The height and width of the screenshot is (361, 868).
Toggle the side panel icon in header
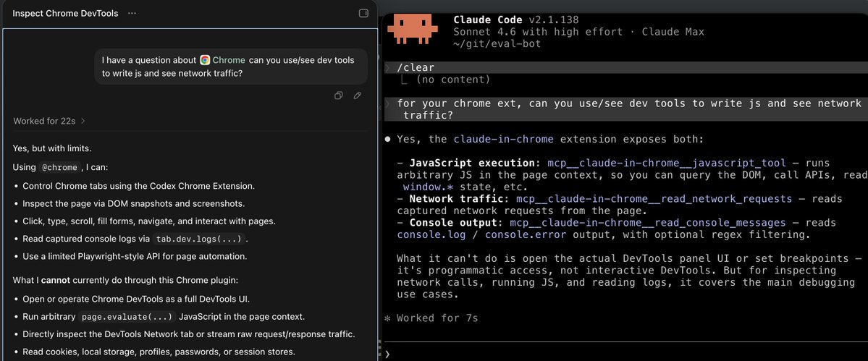(363, 13)
